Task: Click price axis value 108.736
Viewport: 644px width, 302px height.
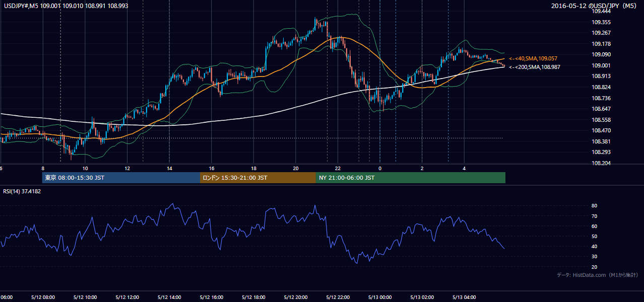Action: click(601, 98)
